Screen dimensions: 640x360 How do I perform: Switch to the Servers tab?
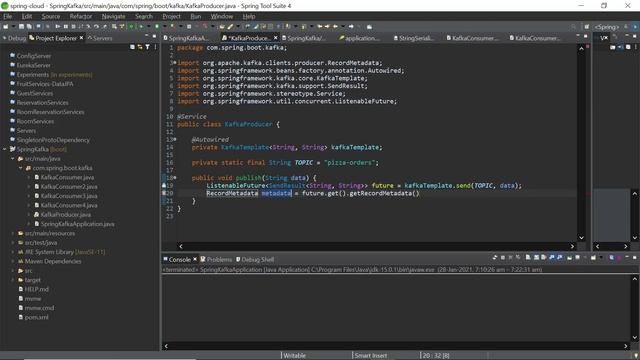tap(100, 38)
